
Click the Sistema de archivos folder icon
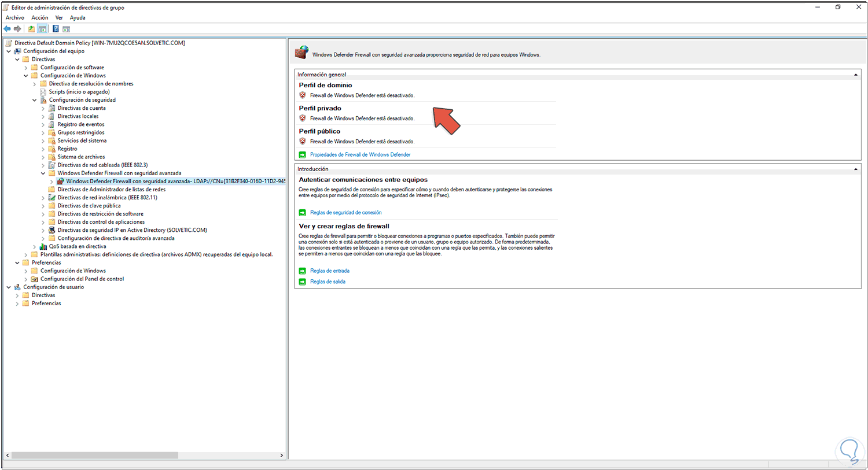52,157
